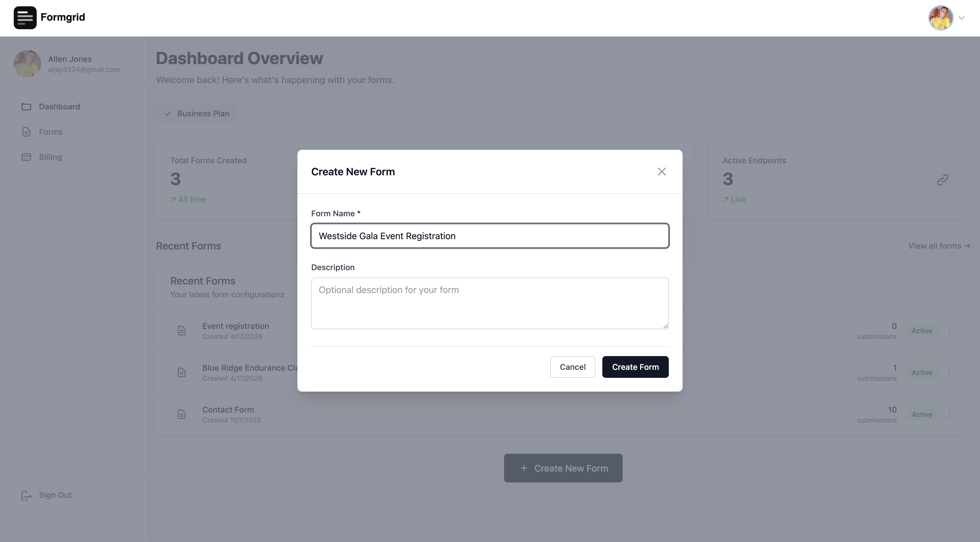Click the Blue Ridge form document icon
This screenshot has height=542, width=980.
(182, 372)
